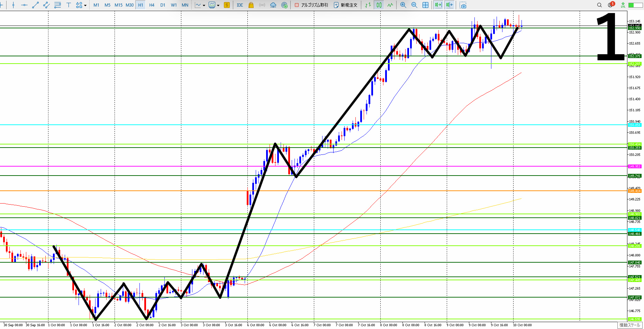Expand the templates dropdown arrow

click(x=218, y=5)
